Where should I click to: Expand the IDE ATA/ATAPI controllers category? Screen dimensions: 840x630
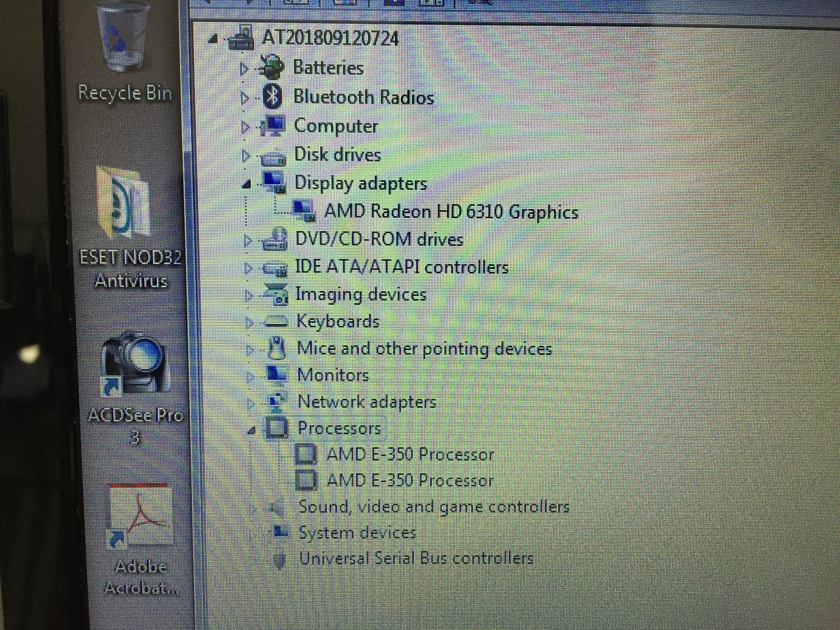click(249, 267)
